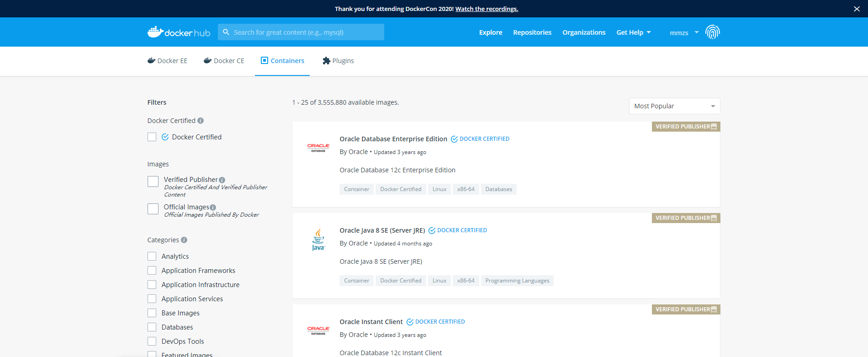The width and height of the screenshot is (868, 357).
Task: Click the search magnifier icon
Action: point(226,32)
